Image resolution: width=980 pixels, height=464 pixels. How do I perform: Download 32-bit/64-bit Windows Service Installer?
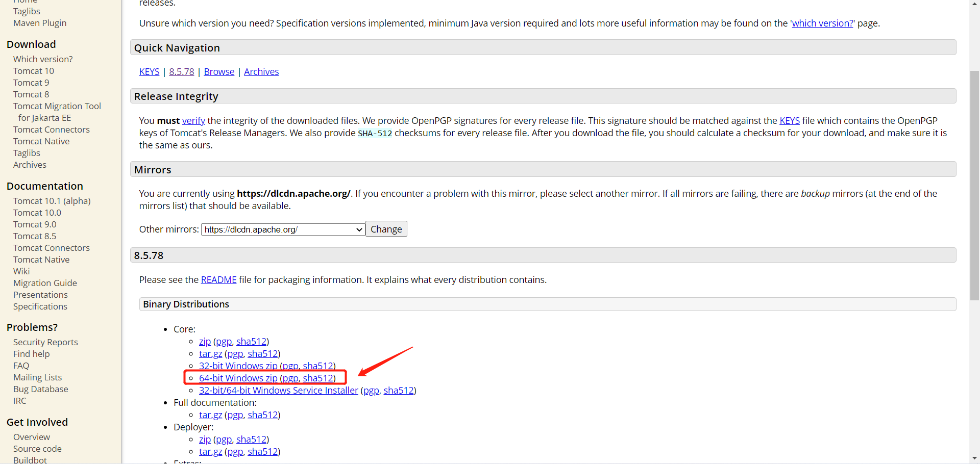pos(279,391)
